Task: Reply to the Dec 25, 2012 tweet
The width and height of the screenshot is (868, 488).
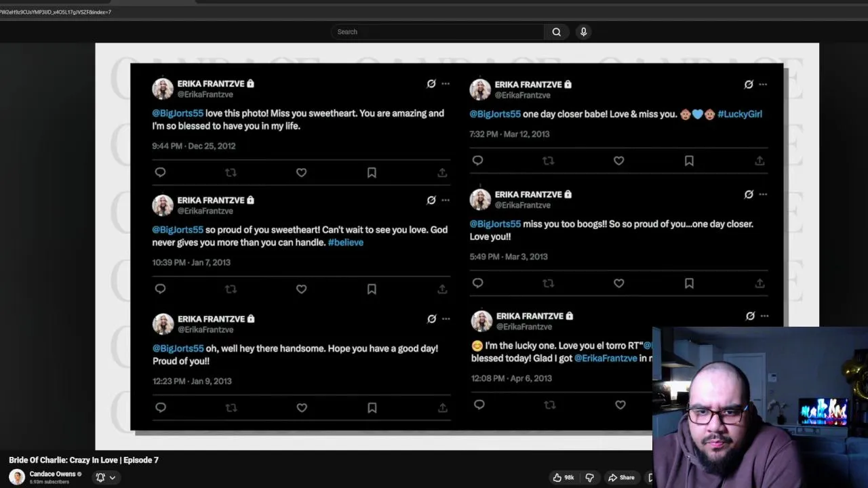Action: point(160,172)
